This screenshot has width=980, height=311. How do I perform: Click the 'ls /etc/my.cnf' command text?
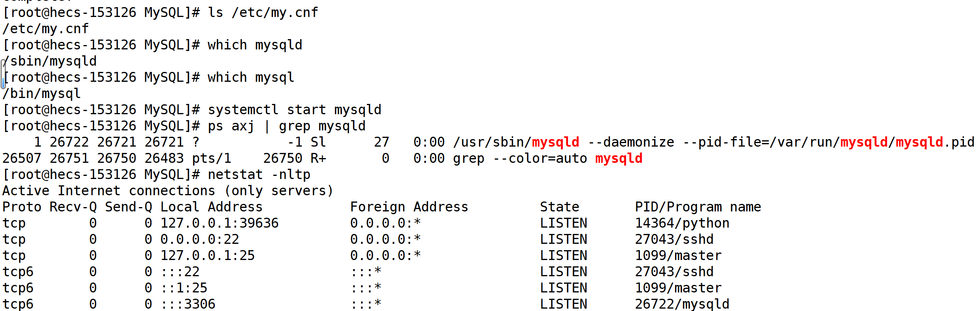click(x=263, y=13)
